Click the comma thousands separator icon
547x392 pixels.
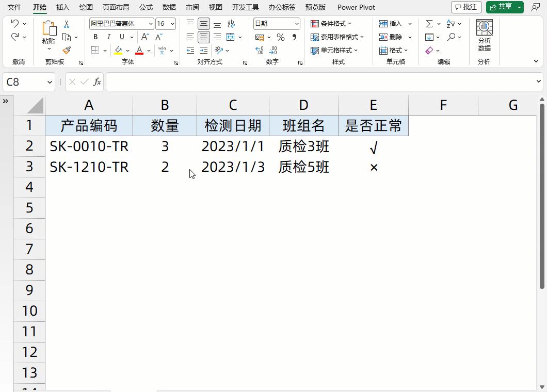point(293,37)
